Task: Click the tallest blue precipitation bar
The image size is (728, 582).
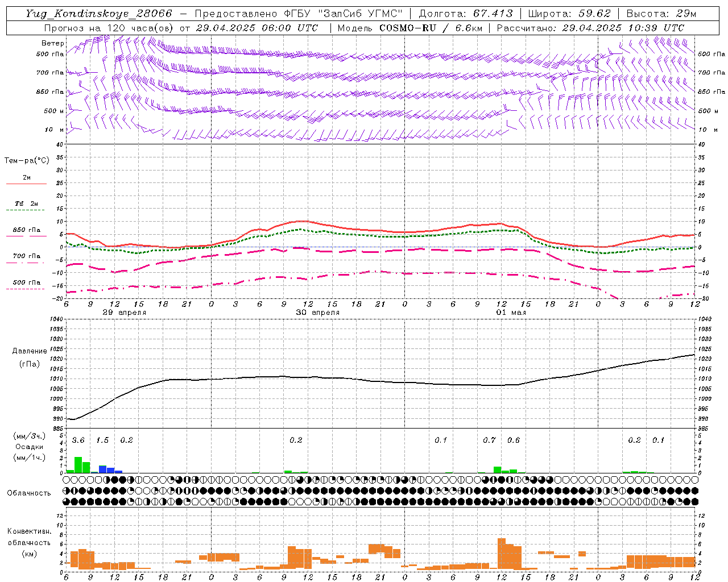Action: tap(102, 469)
